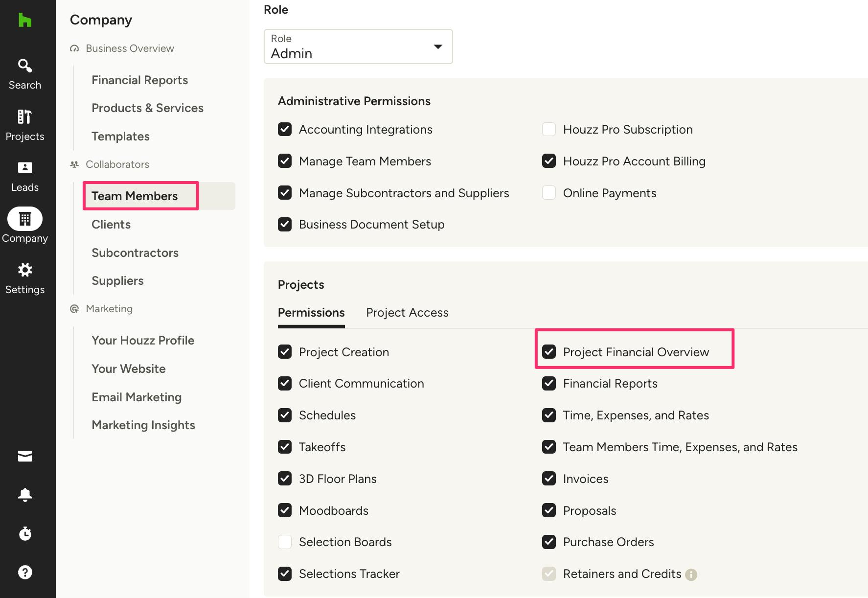The width and height of the screenshot is (868, 598).
Task: Enable Selection Boards permission
Action: pyautogui.click(x=285, y=542)
